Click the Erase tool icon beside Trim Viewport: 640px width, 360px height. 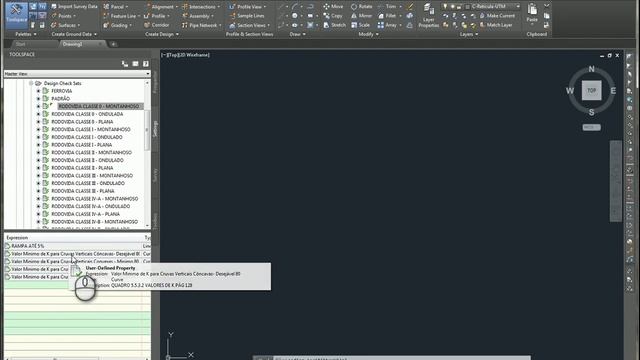(410, 7)
